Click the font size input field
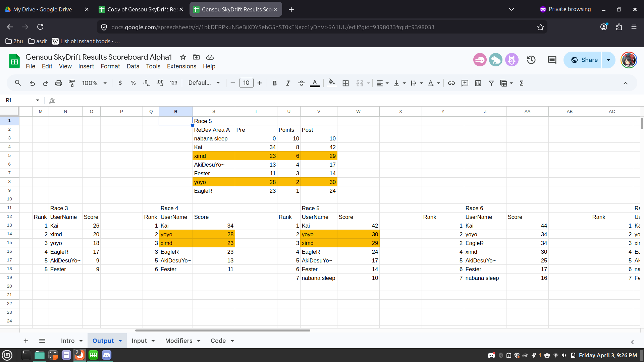This screenshot has height=362, width=644. 246,83
